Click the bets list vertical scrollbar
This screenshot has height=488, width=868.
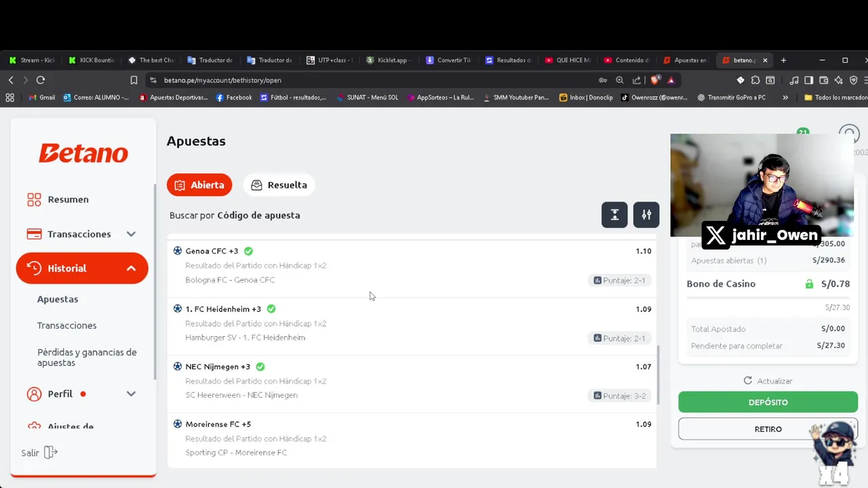point(658,375)
